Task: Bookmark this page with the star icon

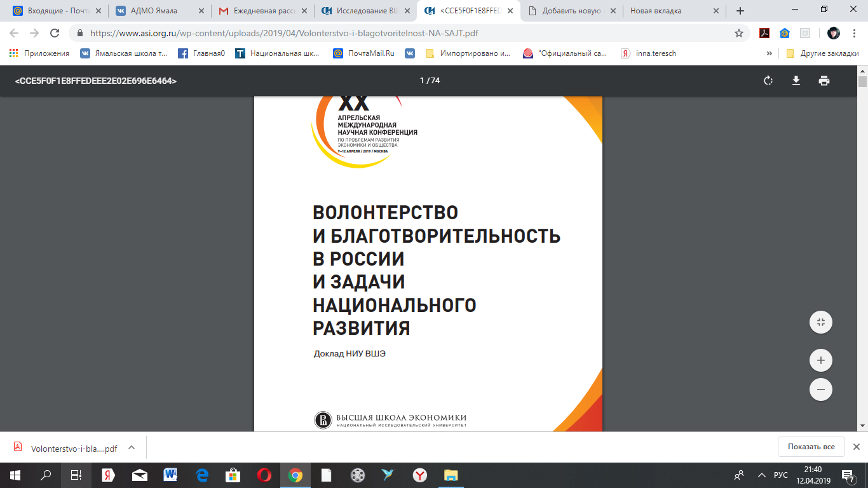Action: click(x=739, y=33)
